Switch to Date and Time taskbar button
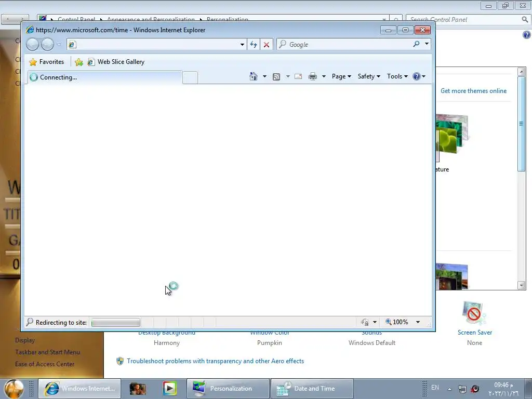 [x=312, y=389]
